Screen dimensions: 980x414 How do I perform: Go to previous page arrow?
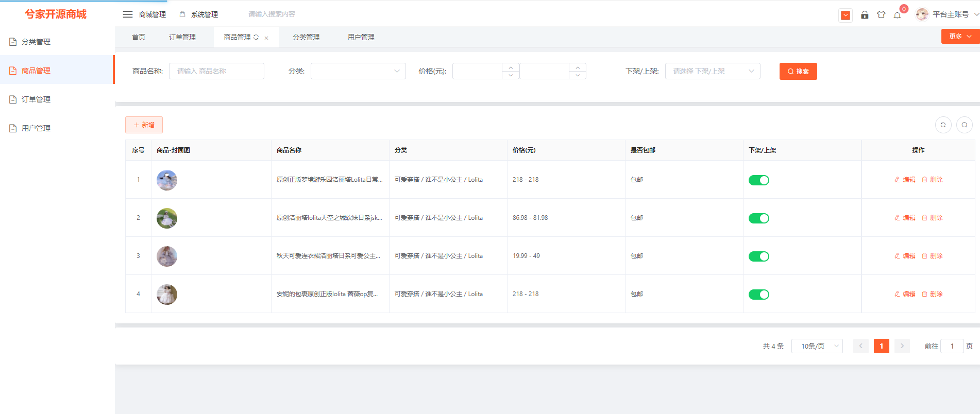point(861,346)
